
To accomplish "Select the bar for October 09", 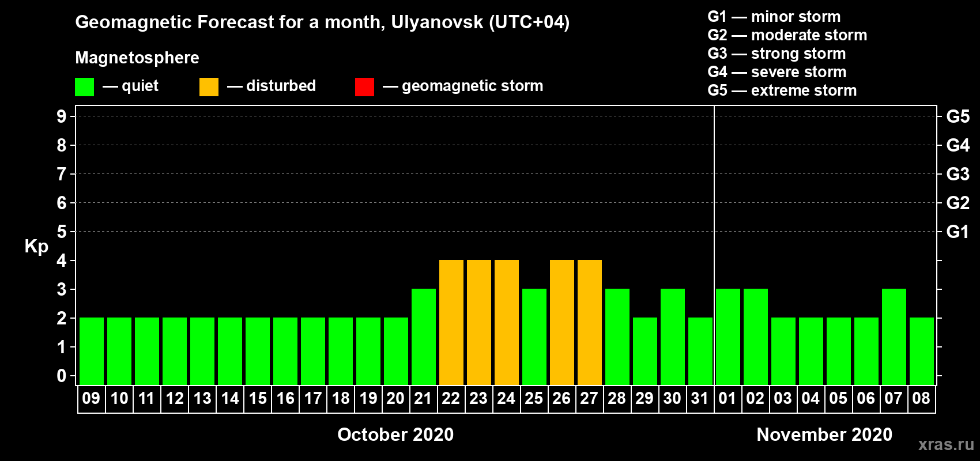I will coord(92,351).
